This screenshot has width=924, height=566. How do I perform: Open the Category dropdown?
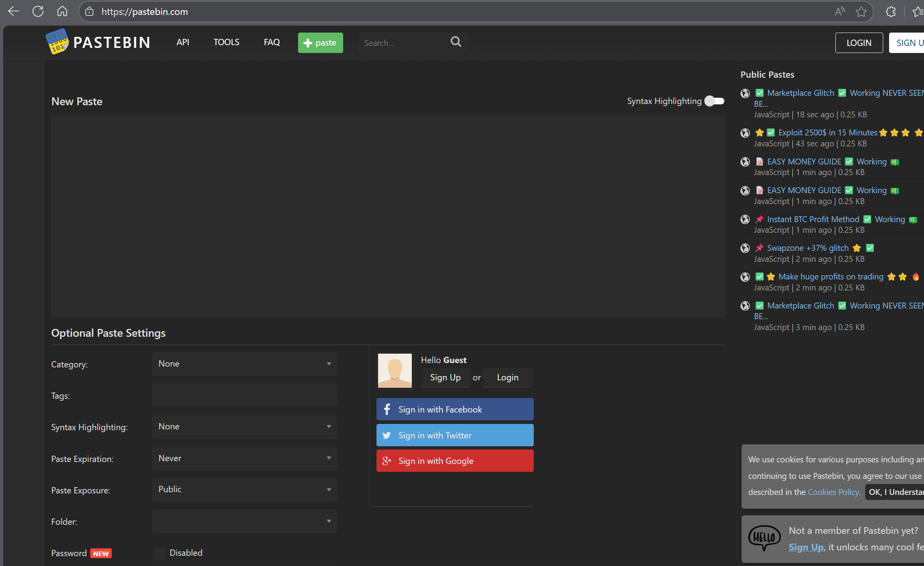pyautogui.click(x=244, y=364)
